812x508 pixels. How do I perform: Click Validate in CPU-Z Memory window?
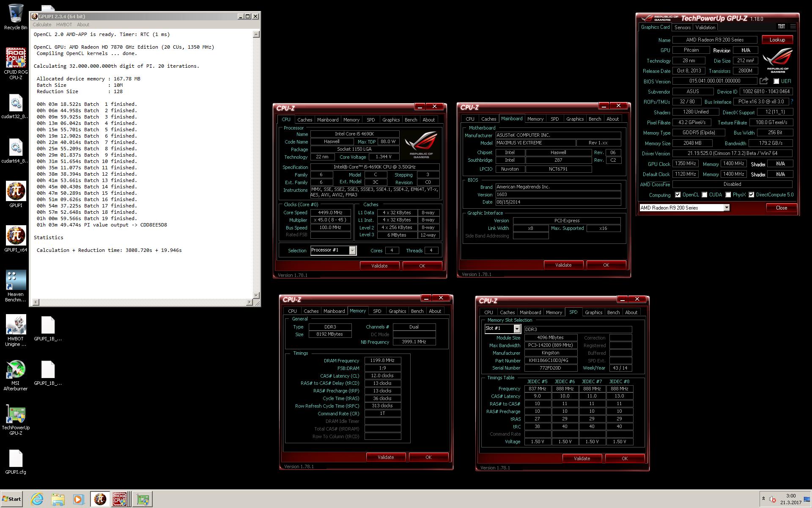[x=386, y=457]
